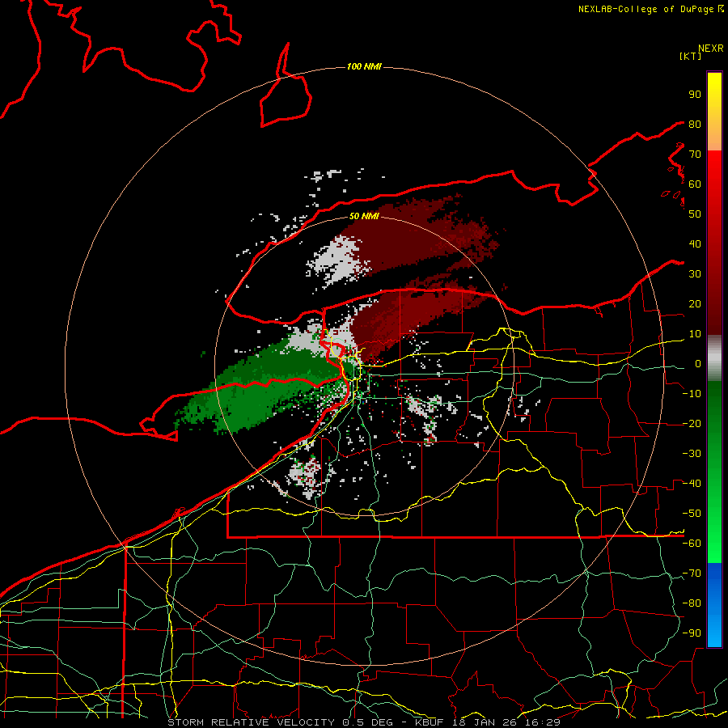
Task: Click the 90 value on the velocity scale
Action: (695, 95)
